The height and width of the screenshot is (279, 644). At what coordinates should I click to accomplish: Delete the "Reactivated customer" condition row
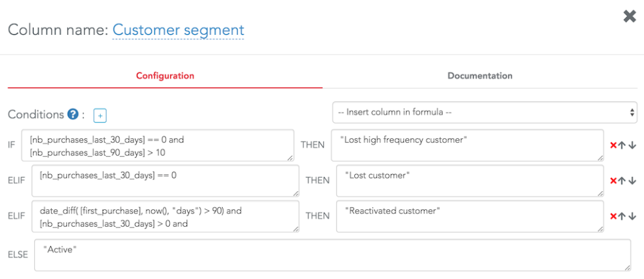(613, 216)
